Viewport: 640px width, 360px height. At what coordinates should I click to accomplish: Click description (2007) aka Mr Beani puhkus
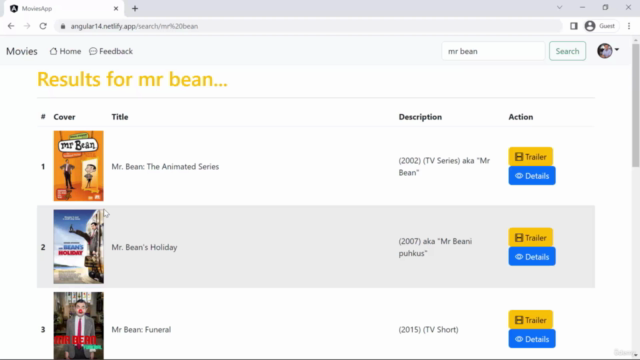(436, 247)
